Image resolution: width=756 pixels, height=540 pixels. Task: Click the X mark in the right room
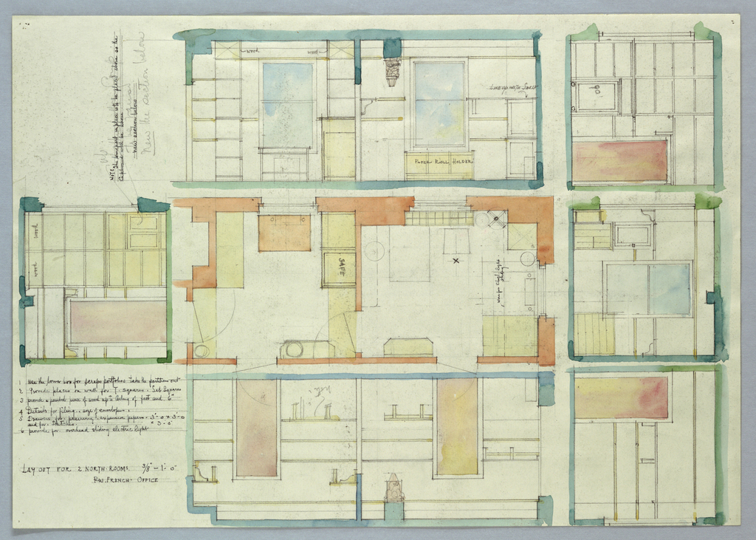456,261
